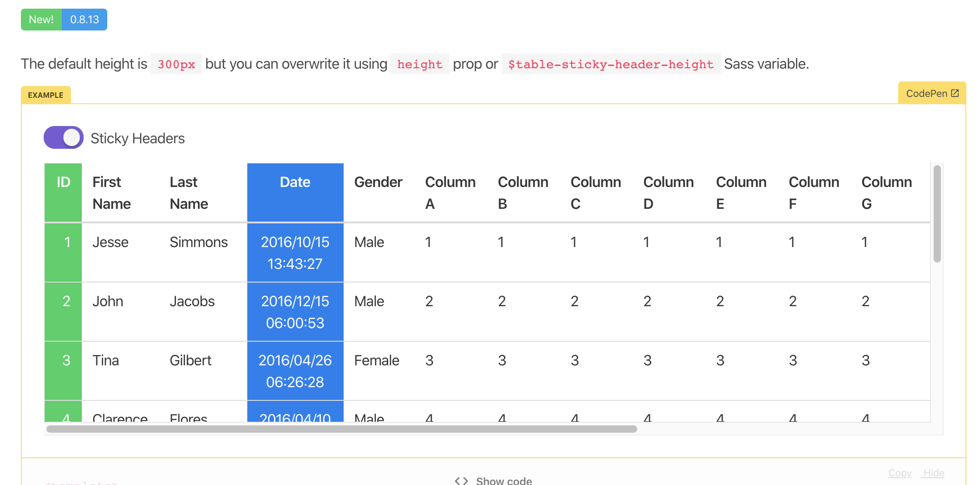The image size is (980, 485).
Task: Click the code brackets icon beside Show code
Action: coord(460,480)
